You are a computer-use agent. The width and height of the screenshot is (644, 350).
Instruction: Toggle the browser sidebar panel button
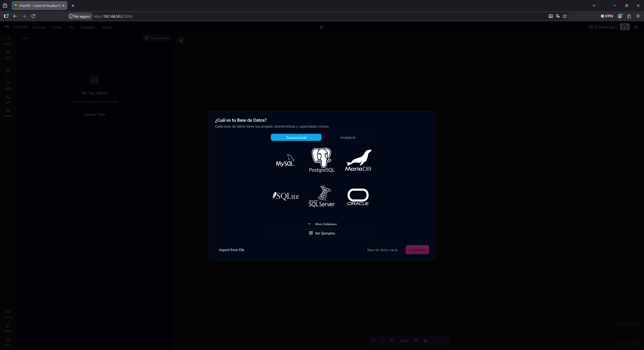[x=6, y=16]
